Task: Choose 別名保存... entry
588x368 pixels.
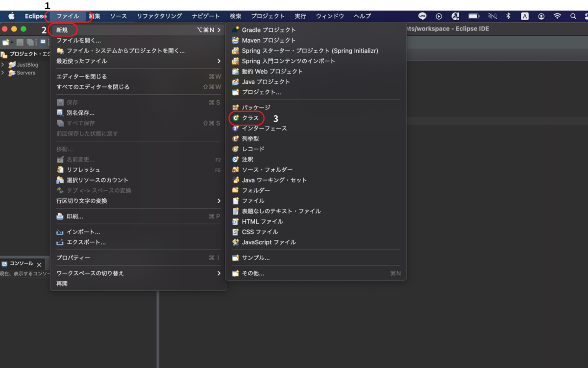Action: tap(139, 113)
